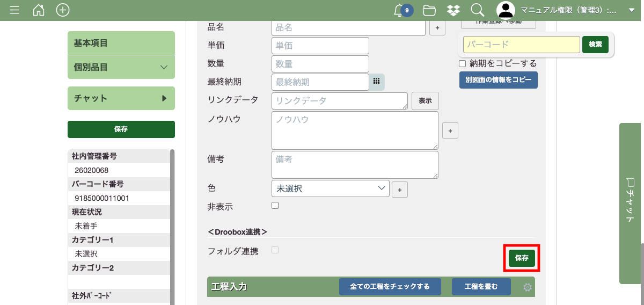Go to home via house icon
This screenshot has width=644, height=305.
click(x=39, y=10)
